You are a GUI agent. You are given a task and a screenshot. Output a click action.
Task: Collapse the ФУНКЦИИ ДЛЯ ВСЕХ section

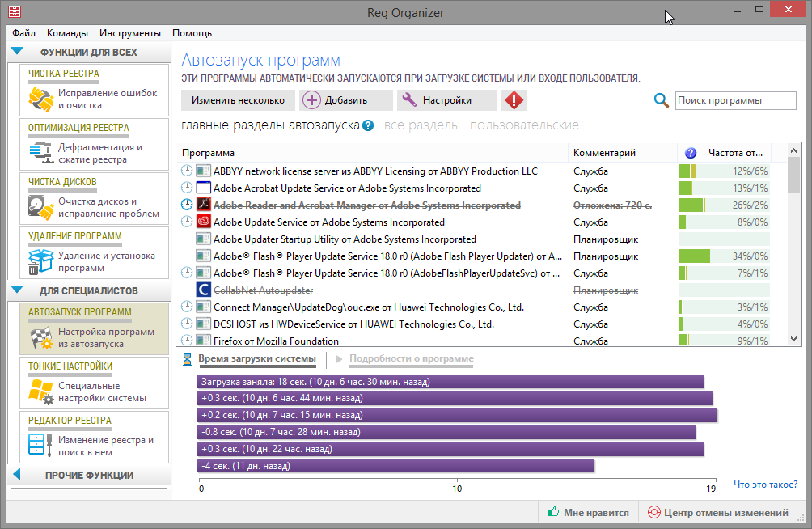tap(17, 52)
